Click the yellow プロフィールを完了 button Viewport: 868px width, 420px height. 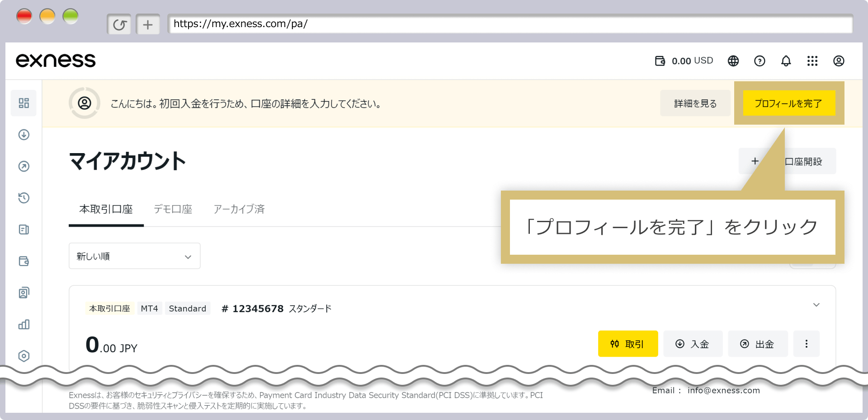click(x=789, y=103)
